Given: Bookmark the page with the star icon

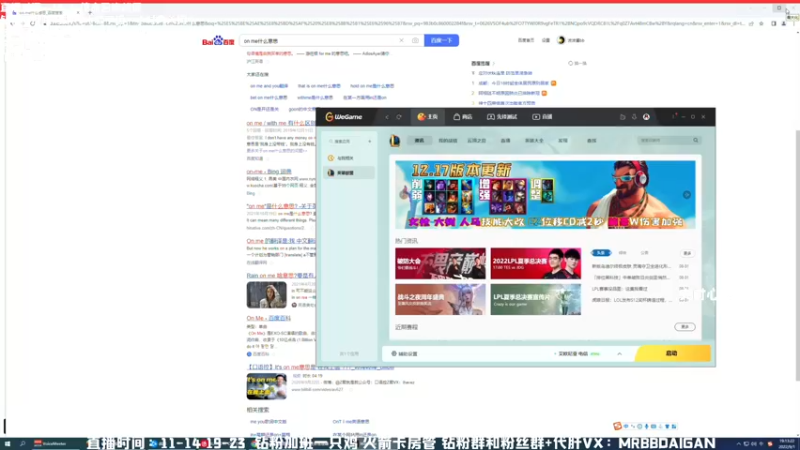Looking at the screenshot, I should coord(761,23).
